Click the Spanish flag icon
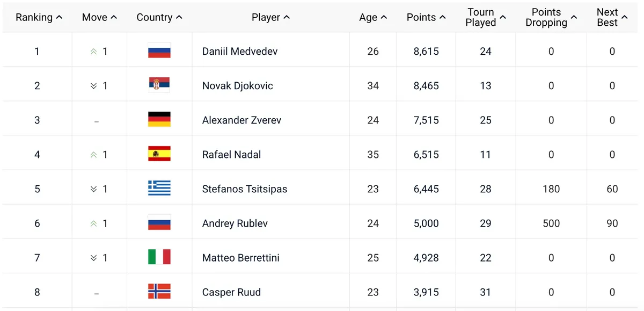This screenshot has width=644, height=311. (x=159, y=154)
